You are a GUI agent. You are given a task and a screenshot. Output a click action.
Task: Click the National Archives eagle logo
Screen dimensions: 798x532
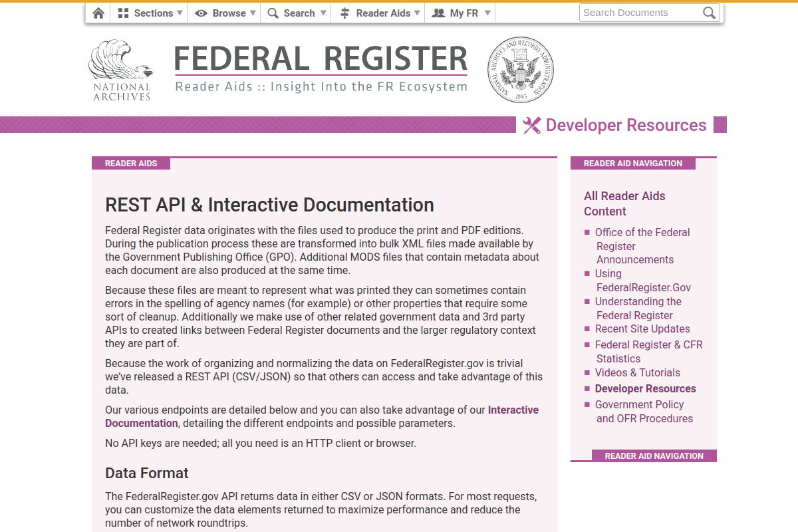[120, 70]
